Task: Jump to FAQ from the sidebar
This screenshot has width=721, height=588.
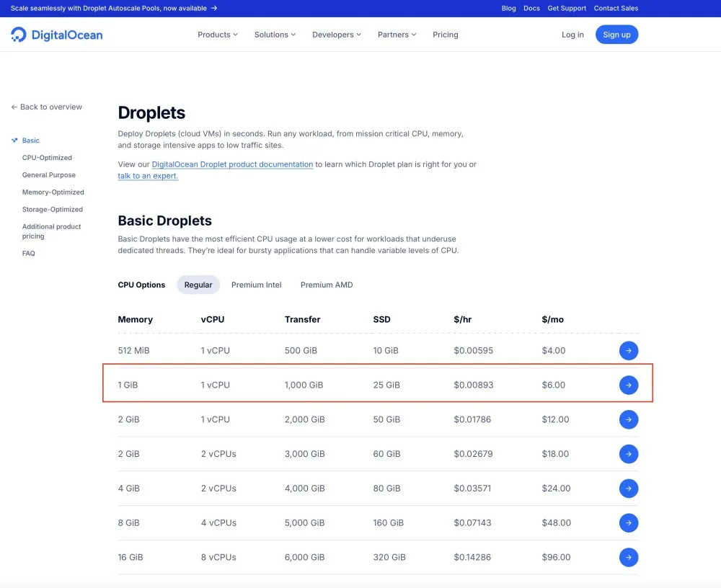Action: click(29, 254)
